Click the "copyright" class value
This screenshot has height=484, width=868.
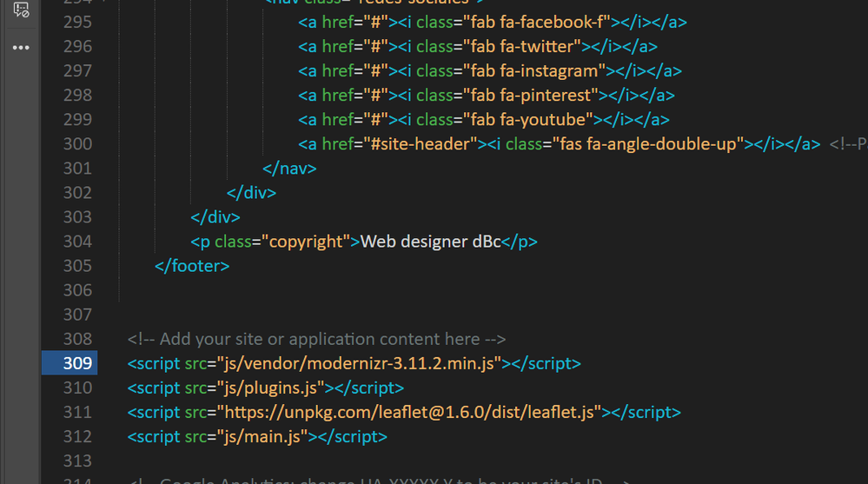pos(306,242)
